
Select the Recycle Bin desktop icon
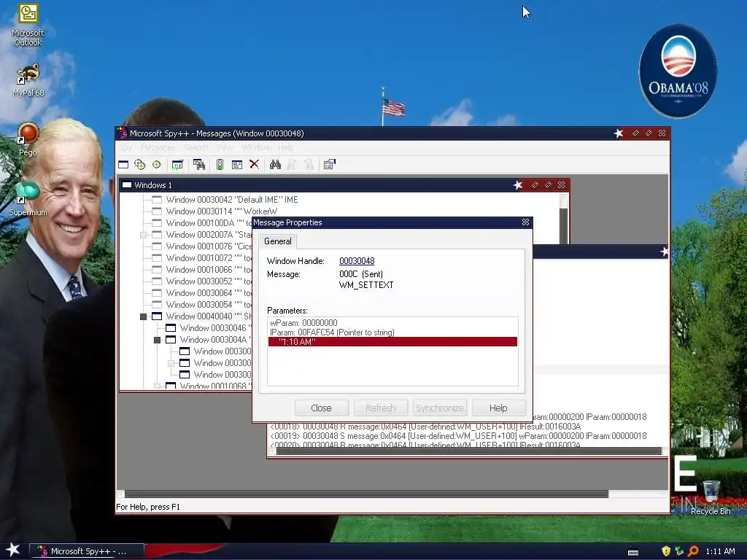click(x=711, y=498)
